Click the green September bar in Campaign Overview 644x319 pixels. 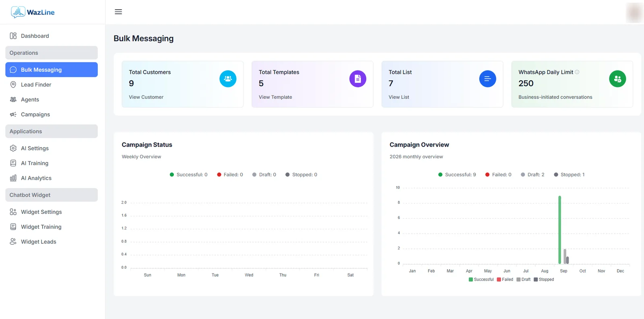coord(560,230)
